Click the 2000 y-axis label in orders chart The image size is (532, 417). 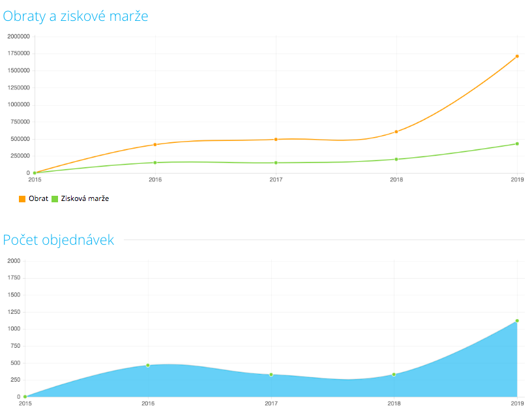[14, 261]
